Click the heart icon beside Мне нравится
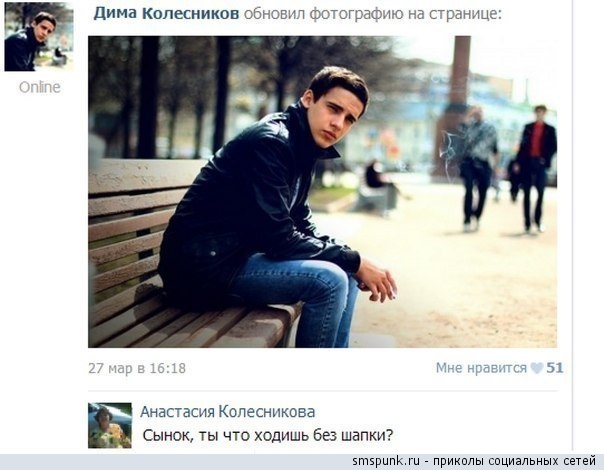 click(537, 368)
